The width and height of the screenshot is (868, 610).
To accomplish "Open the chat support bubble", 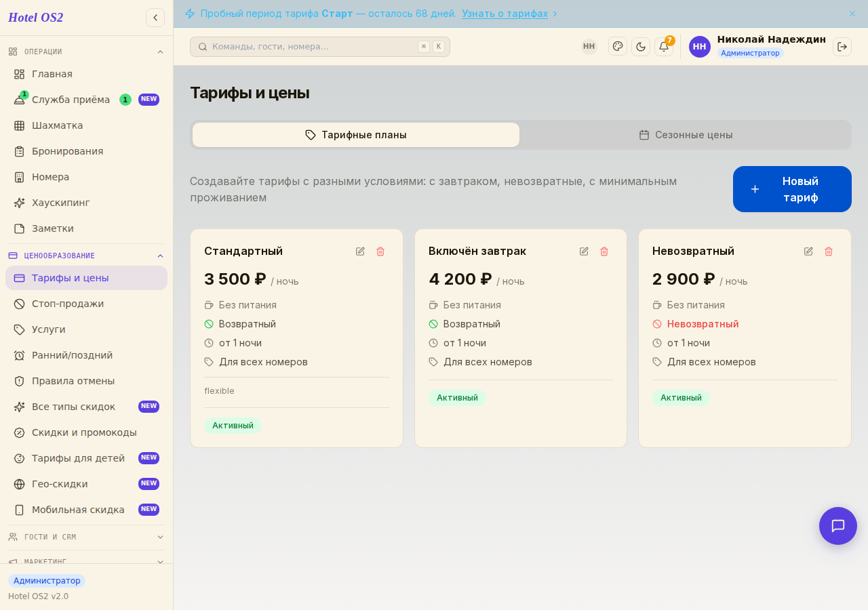I will tap(838, 526).
